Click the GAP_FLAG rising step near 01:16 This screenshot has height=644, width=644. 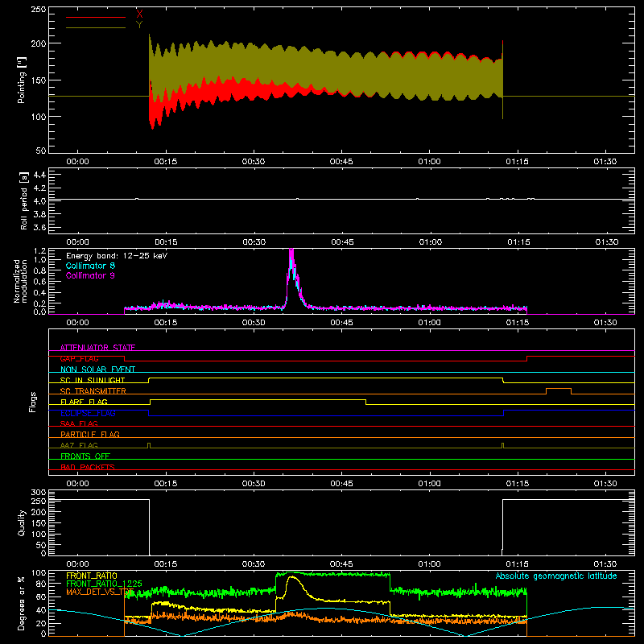[x=527, y=358]
